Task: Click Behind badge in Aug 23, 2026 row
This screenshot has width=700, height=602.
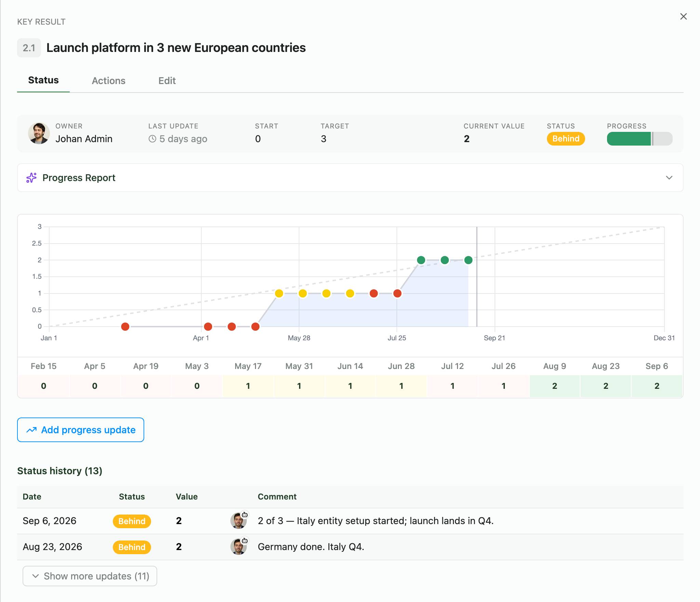Action: (132, 547)
